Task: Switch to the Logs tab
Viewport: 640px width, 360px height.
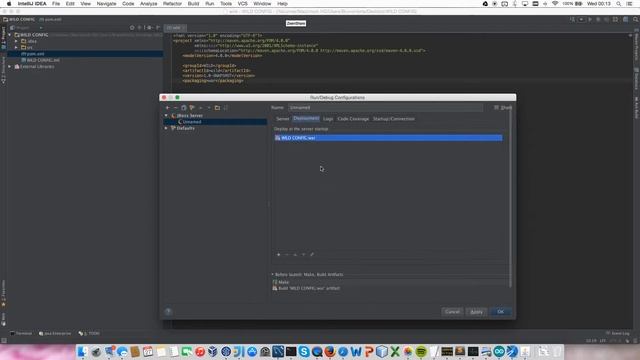Action: coord(328,119)
